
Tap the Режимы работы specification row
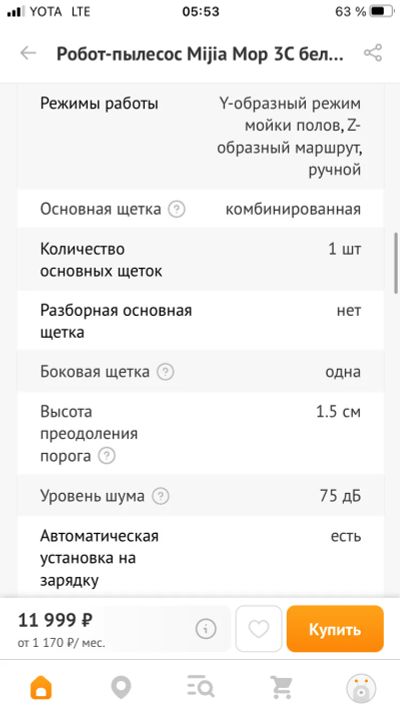click(x=200, y=136)
